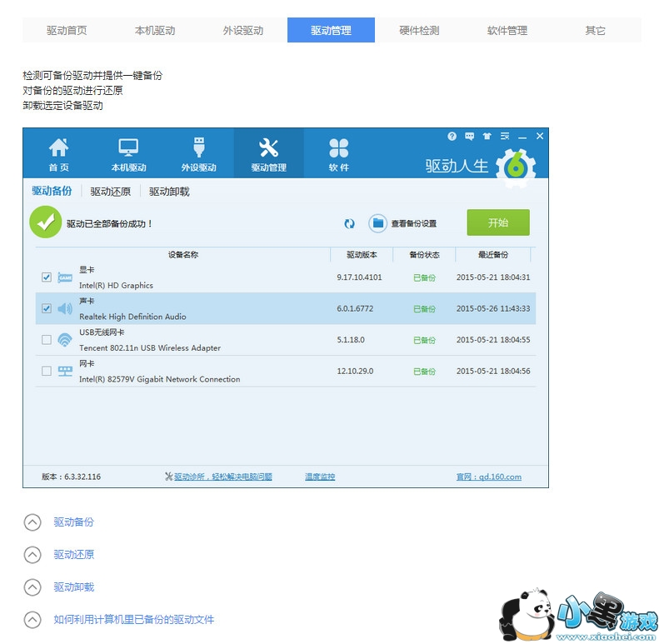The image size is (659, 644).
Task: Select the Realtek High Definition Audio row
Action: 286,308
